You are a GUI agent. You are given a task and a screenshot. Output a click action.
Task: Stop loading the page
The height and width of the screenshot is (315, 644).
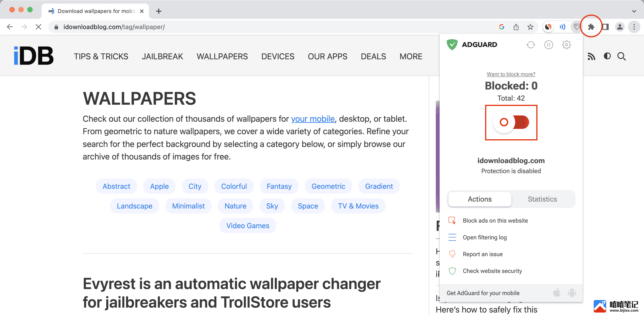coord(38,27)
